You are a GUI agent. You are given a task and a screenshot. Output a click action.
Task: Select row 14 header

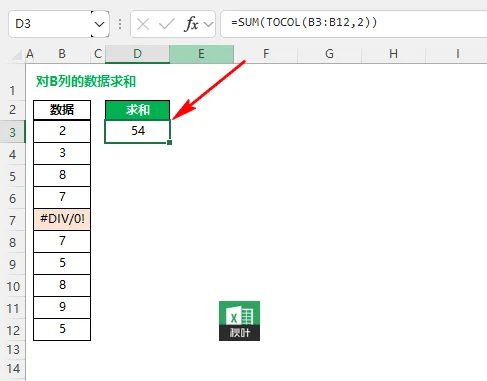tap(13, 369)
